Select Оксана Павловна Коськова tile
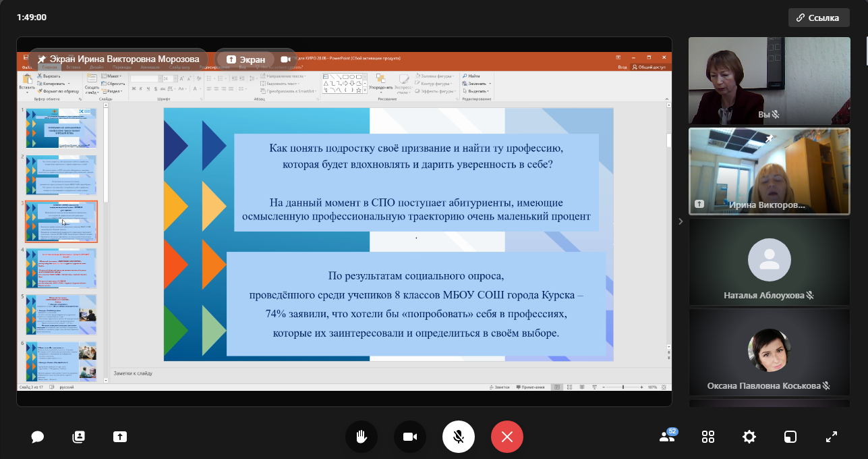 pyautogui.click(x=769, y=352)
